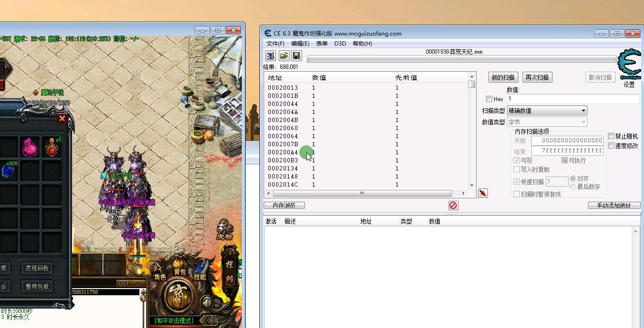Click the OUT button on the chat box
The height and width of the screenshot is (328, 644).
[124, 284]
